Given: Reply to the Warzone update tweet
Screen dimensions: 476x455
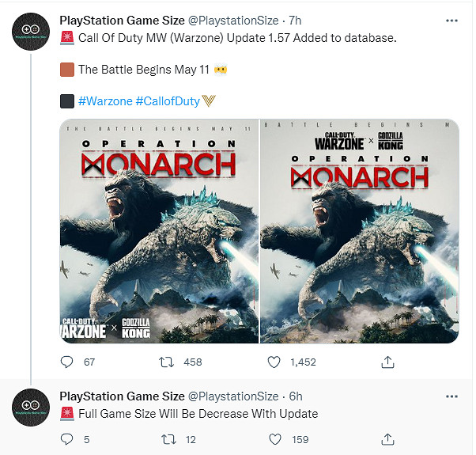Looking at the screenshot, I should (x=66, y=362).
